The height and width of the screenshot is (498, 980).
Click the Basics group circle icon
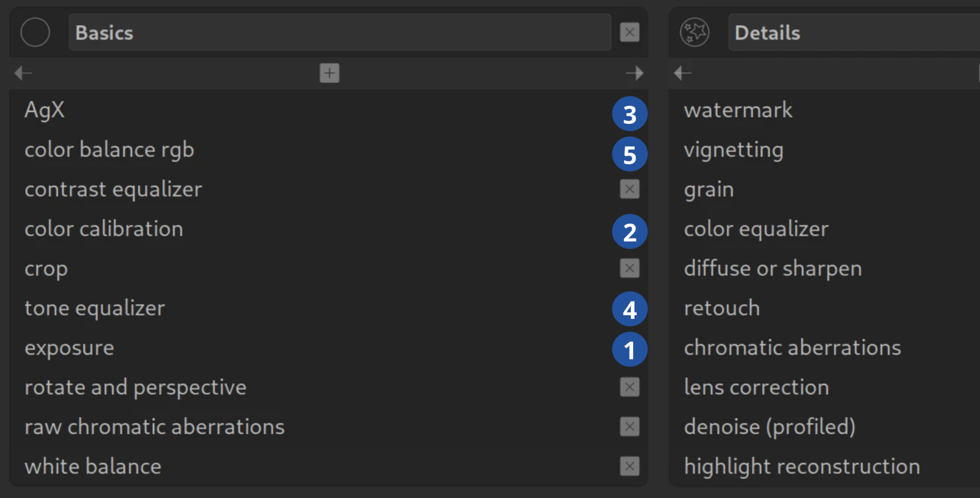[x=35, y=33]
